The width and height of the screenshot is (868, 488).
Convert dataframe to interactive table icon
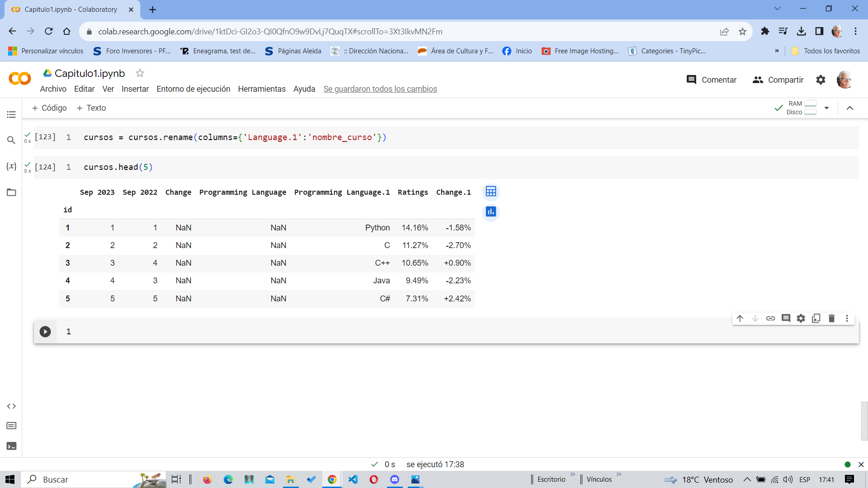point(491,192)
